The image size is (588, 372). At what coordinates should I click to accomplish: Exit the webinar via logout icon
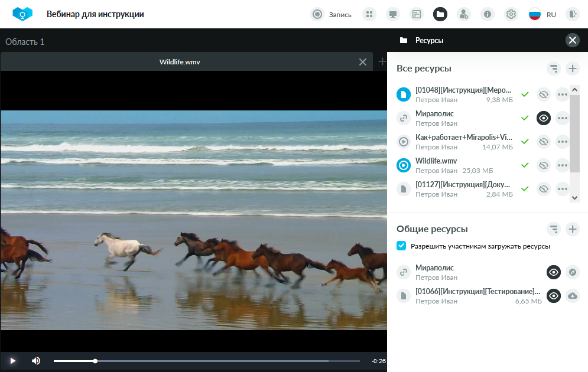tap(573, 15)
